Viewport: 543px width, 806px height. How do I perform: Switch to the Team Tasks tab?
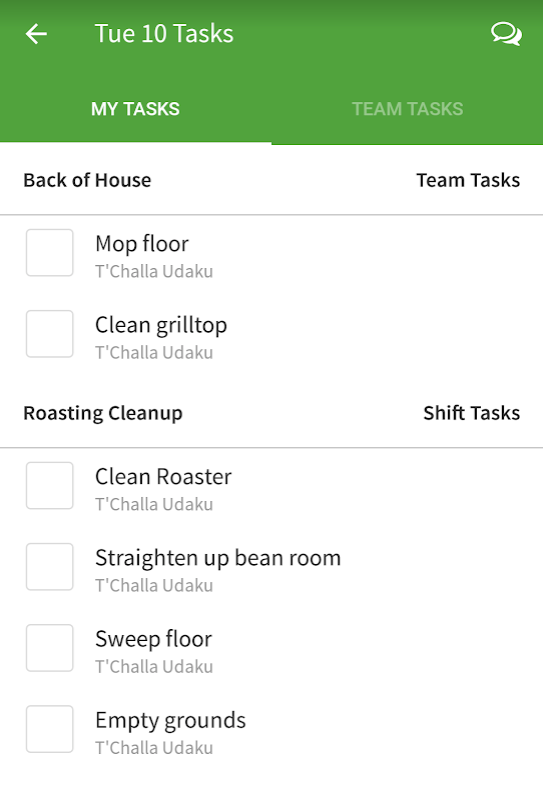(407, 109)
